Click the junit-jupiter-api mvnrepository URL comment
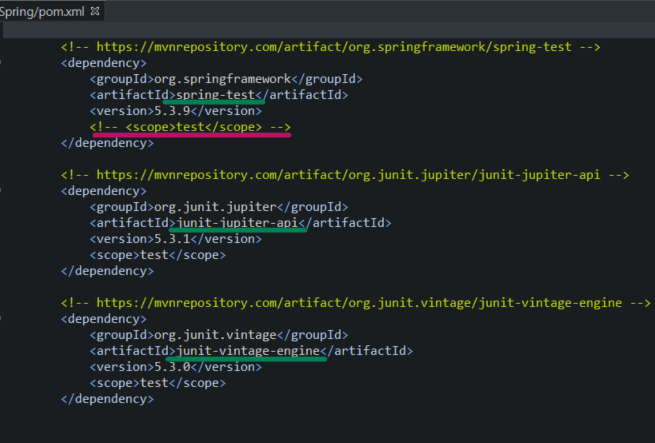 pos(345,174)
